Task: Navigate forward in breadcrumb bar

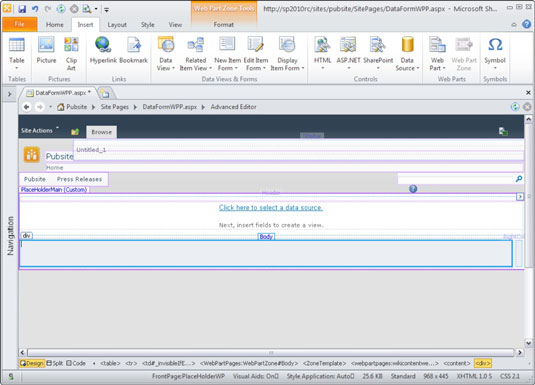Action: (x=40, y=107)
